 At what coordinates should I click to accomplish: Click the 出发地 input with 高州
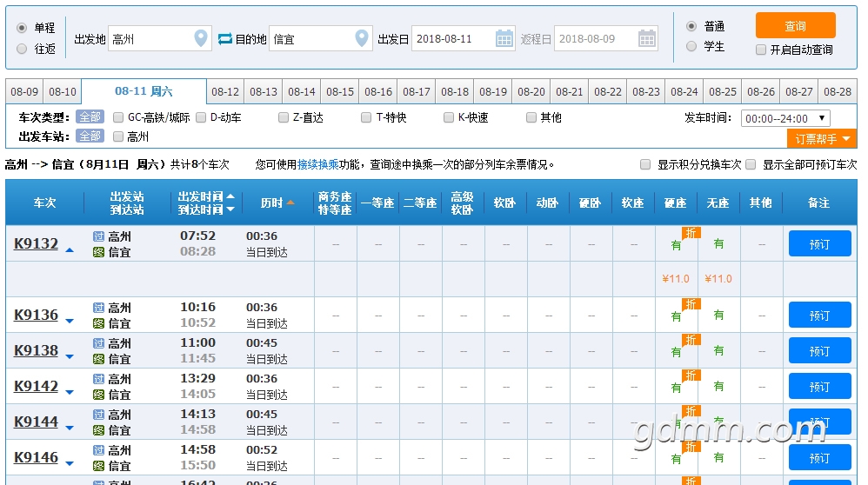160,39
